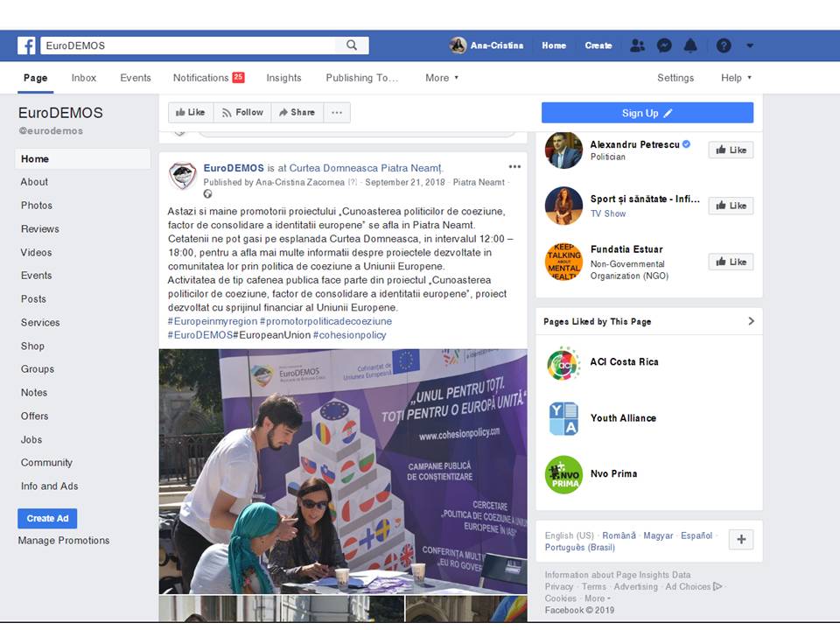Image resolution: width=840 pixels, height=630 pixels.
Task: Open Curtea Domneasca Piatra Neamt location link
Action: [x=367, y=168]
